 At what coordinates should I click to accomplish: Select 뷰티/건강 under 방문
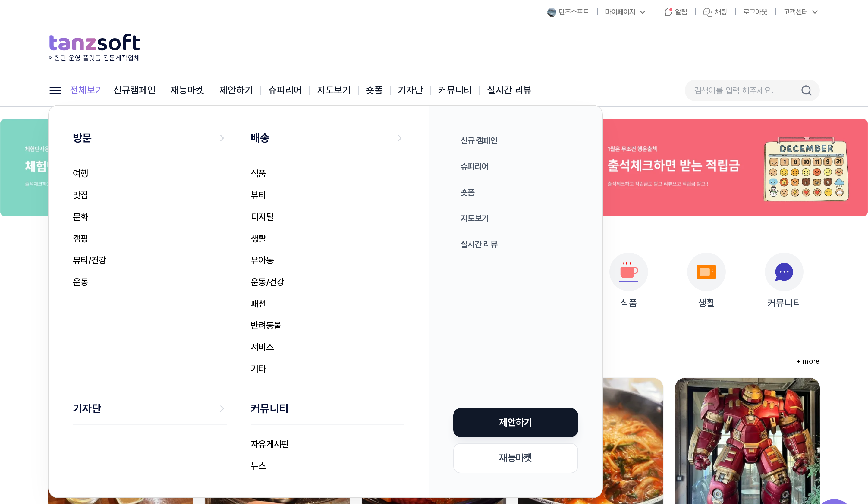pos(90,260)
